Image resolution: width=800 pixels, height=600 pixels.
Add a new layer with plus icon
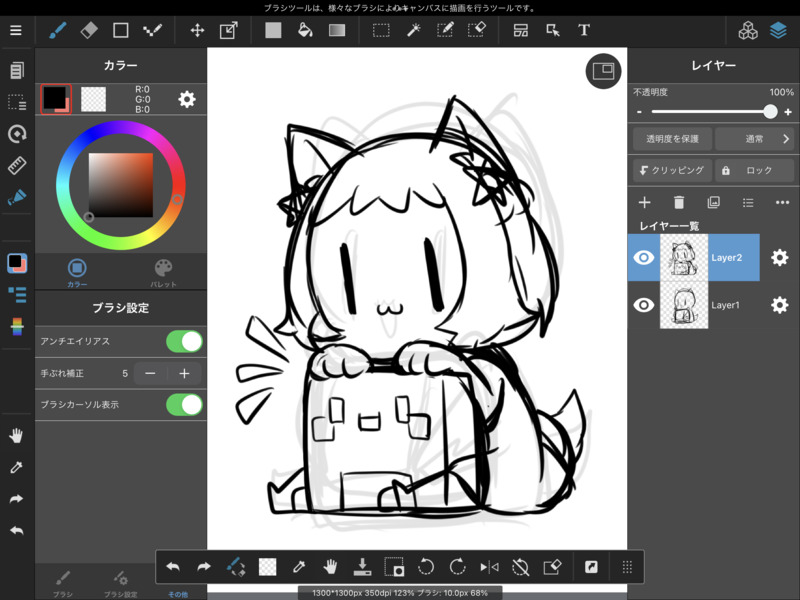pos(644,203)
